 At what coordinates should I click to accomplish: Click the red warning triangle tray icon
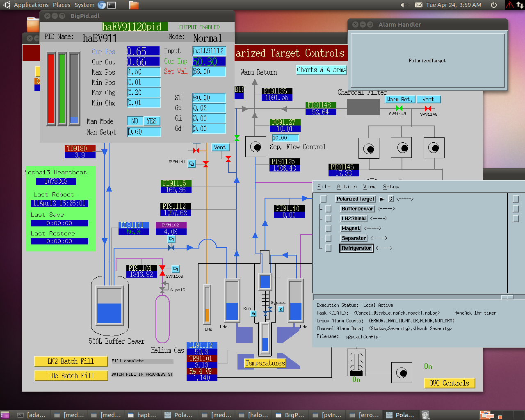(x=510, y=5)
